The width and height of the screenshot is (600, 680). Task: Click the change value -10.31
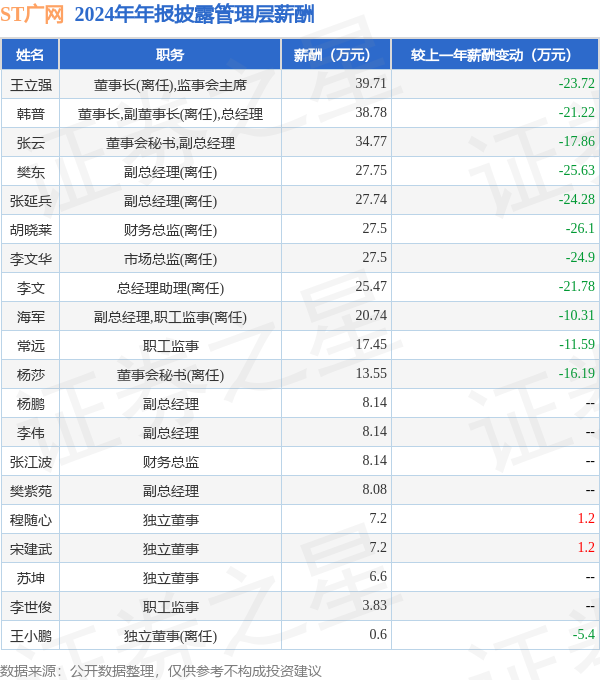click(x=577, y=315)
